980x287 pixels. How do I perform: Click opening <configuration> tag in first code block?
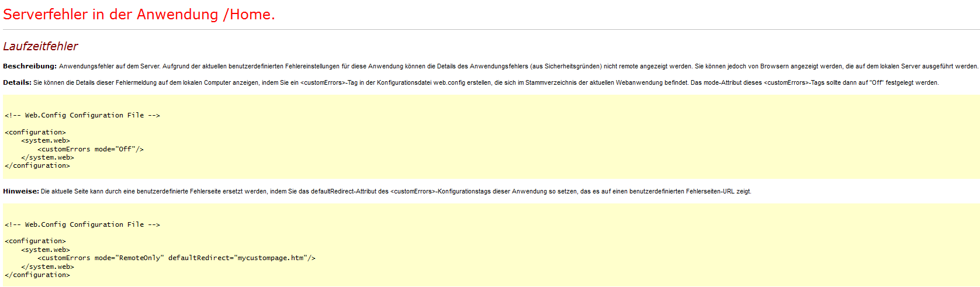35,132
